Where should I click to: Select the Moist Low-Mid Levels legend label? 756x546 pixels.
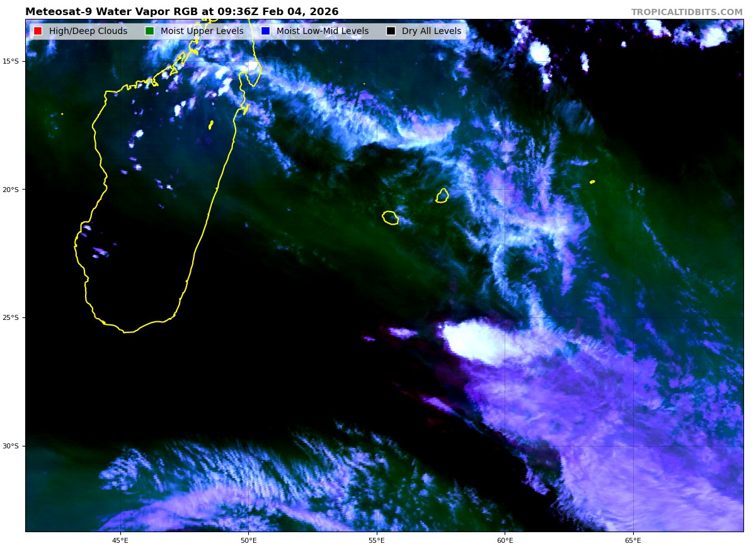322,31
